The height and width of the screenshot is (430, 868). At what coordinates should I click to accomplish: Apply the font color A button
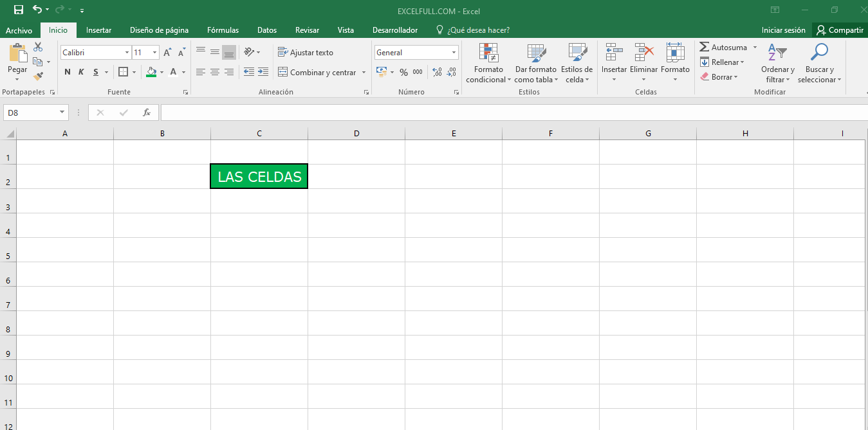tap(174, 72)
